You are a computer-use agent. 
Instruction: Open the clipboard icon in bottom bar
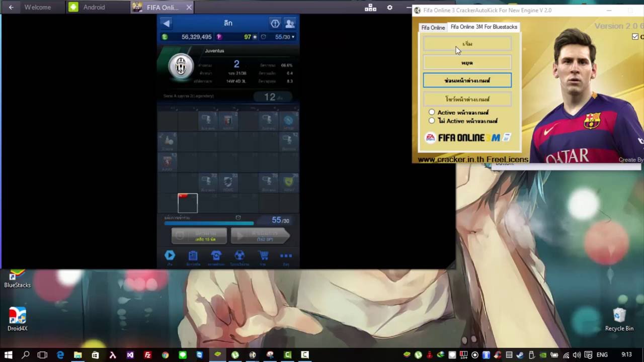click(x=193, y=255)
